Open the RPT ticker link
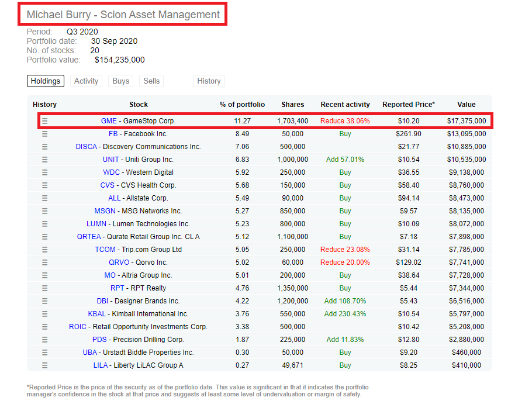The image size is (532, 418). coord(117,288)
